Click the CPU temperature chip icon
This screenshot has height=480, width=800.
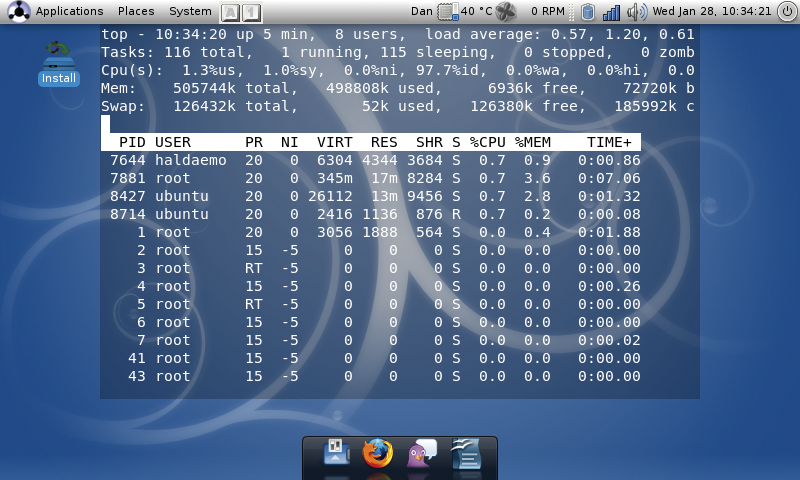pyautogui.click(x=448, y=12)
